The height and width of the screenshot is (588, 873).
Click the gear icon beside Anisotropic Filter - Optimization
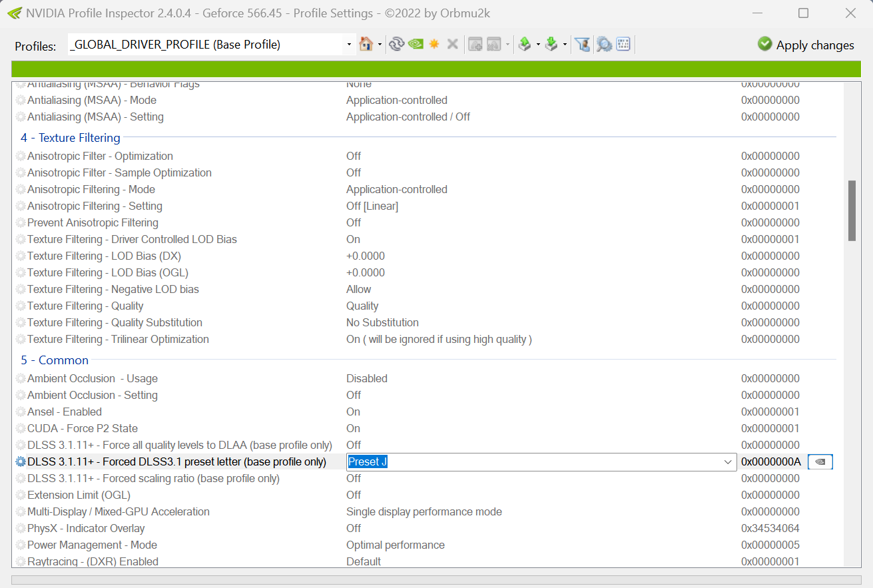[21, 156]
